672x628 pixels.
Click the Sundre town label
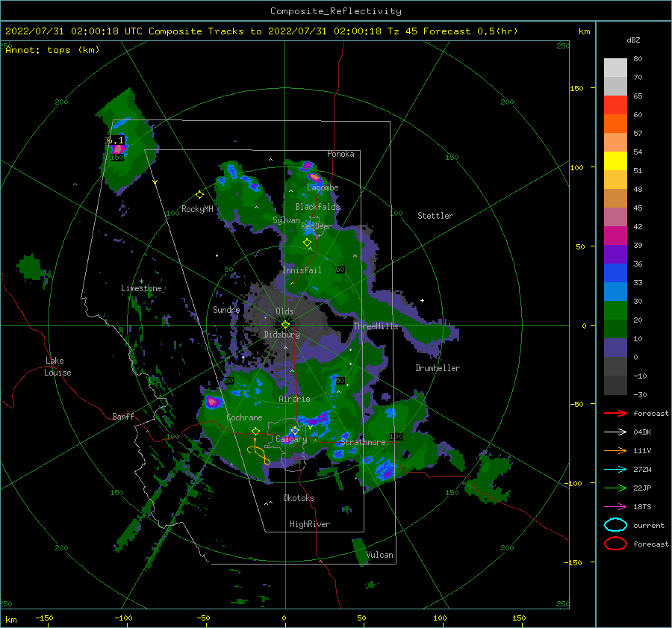[x=226, y=309]
